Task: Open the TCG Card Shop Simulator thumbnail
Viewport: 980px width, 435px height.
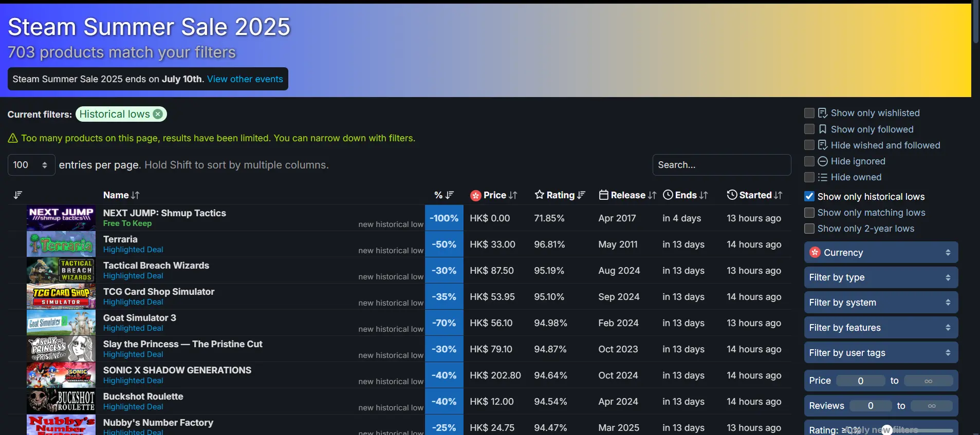Action: point(61,296)
